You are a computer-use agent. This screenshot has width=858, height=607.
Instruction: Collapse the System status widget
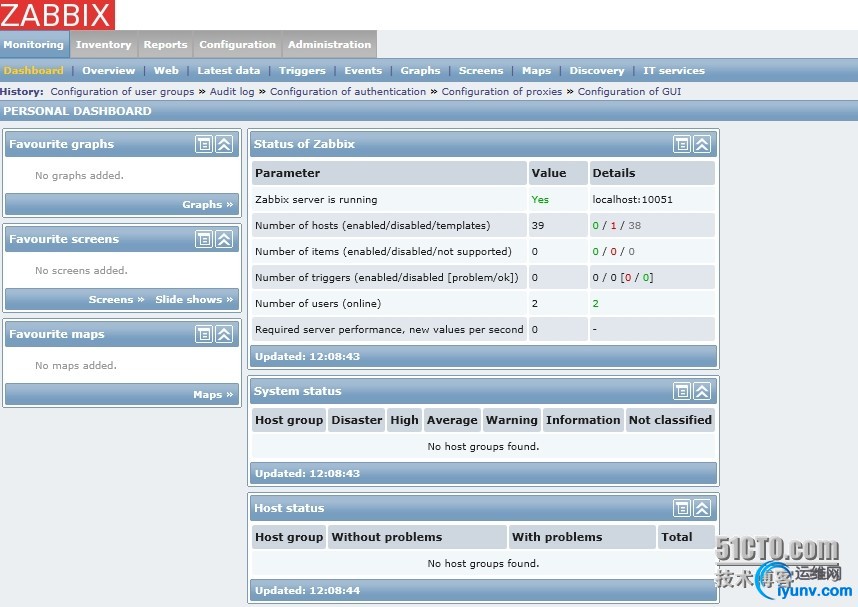[x=702, y=391]
